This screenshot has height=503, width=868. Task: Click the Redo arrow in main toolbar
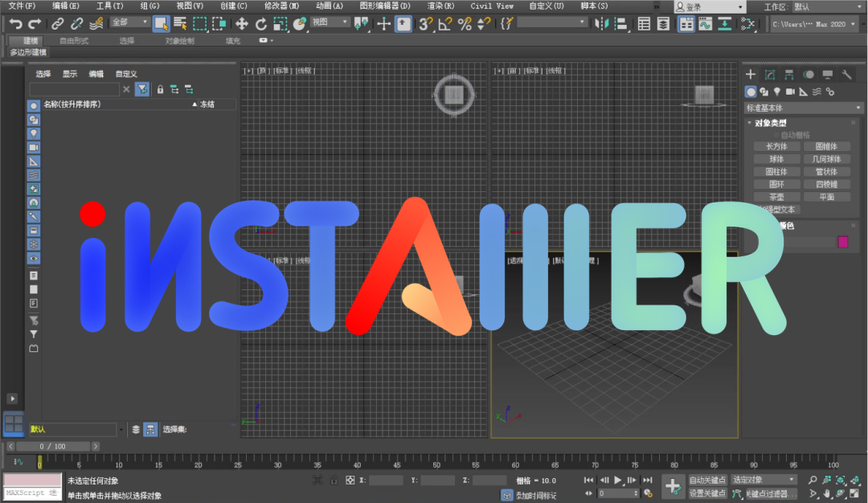(x=35, y=24)
